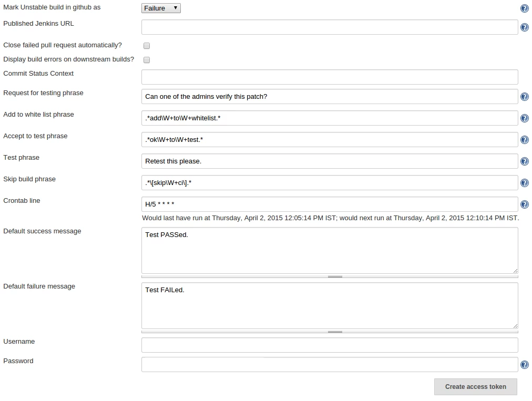Open help for Request for testing phrase
The image size is (532, 401).
(x=525, y=97)
